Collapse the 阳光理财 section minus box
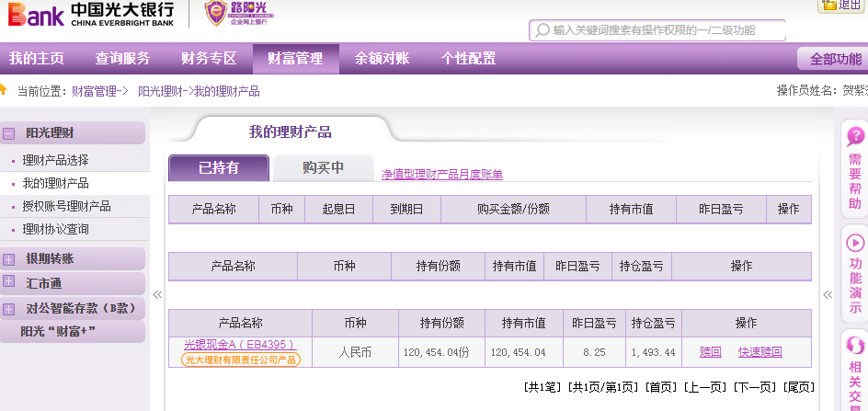 coord(9,133)
